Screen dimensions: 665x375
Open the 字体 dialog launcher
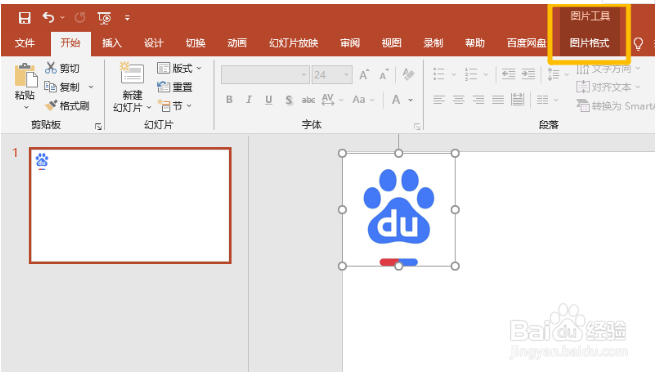417,126
